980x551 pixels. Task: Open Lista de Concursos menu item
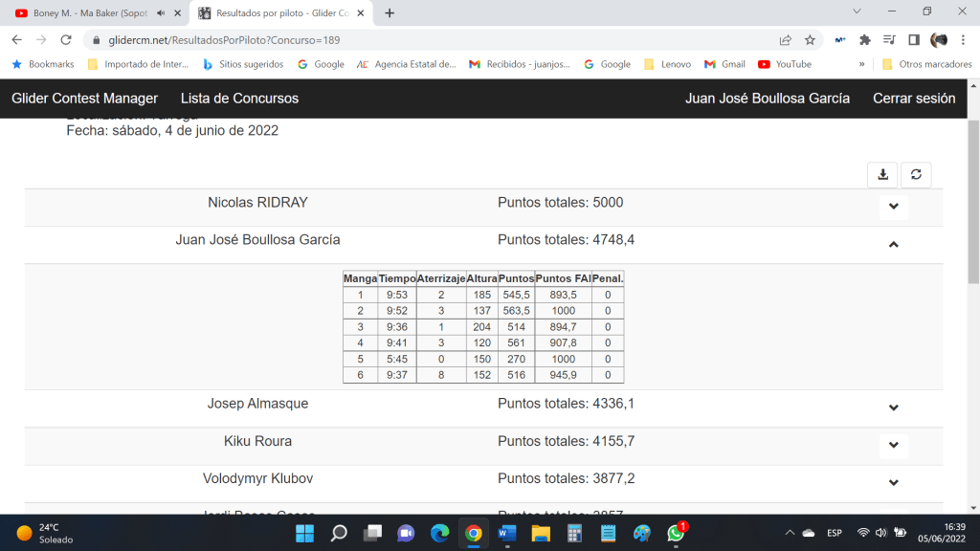coord(239,99)
